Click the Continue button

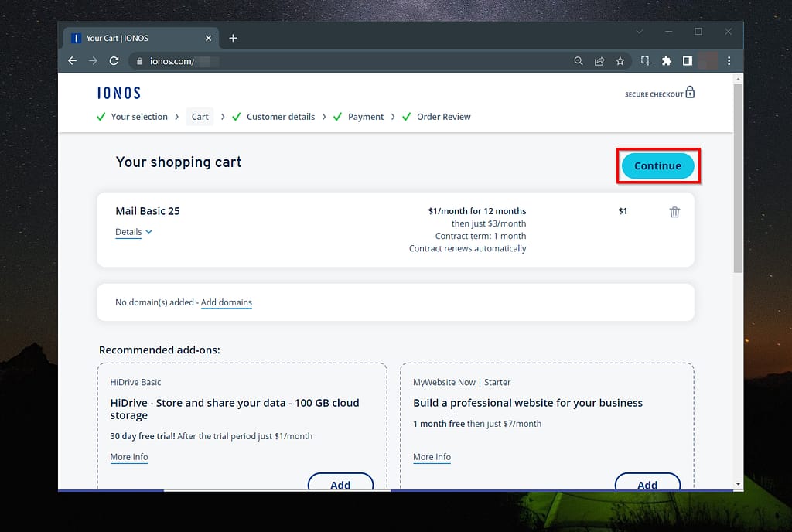[657, 166]
